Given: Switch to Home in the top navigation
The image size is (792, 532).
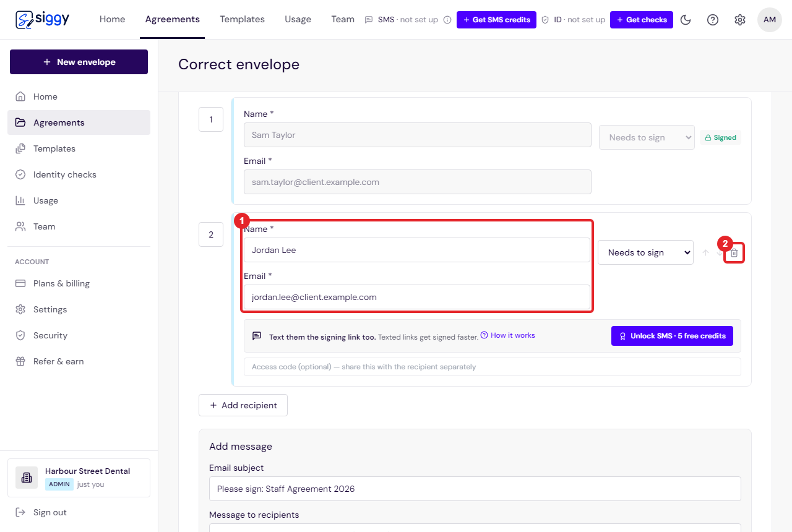Looking at the screenshot, I should (x=112, y=19).
